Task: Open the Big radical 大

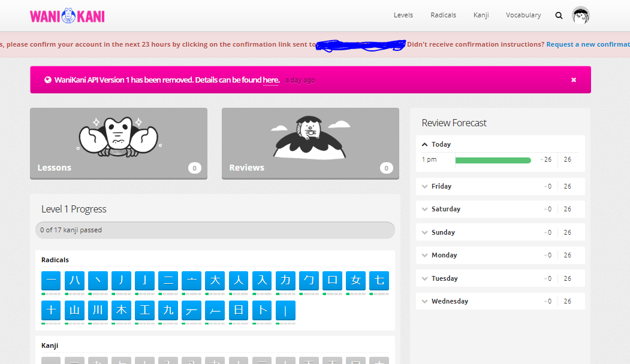Action: coord(215,281)
